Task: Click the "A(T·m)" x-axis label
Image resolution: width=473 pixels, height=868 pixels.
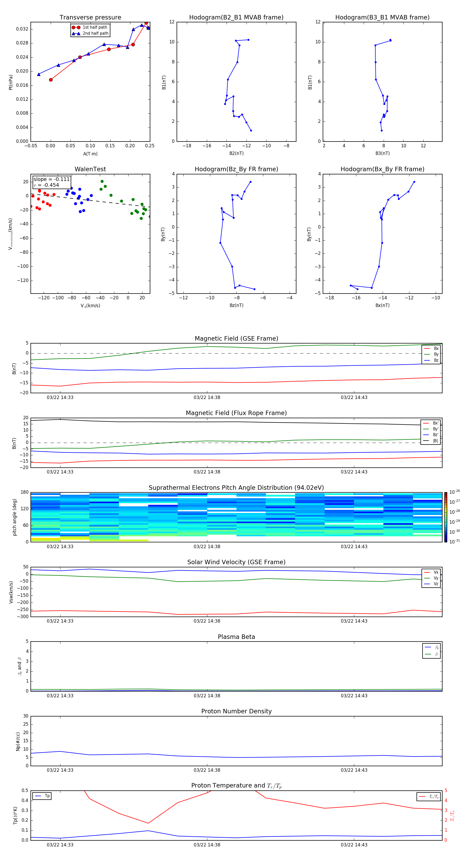Action: point(90,154)
